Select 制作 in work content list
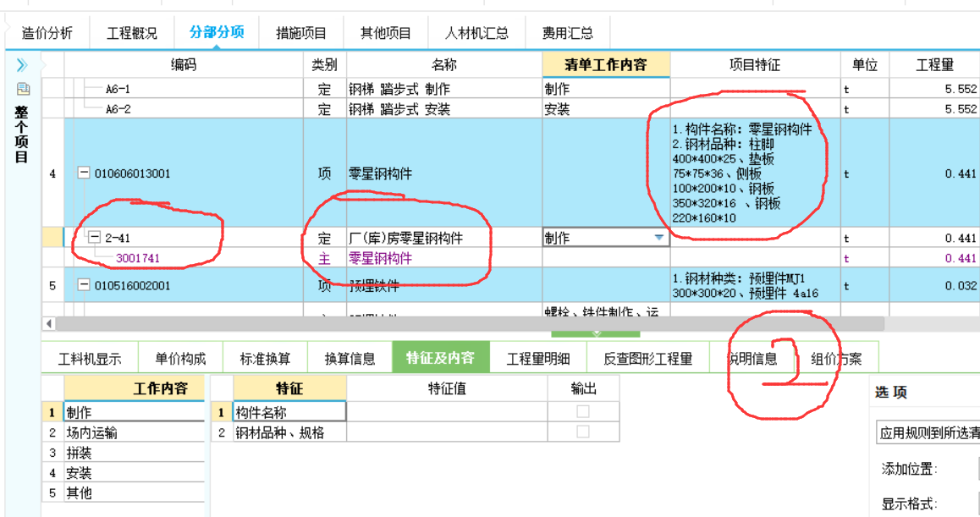Viewport: 980px width, 517px height. [x=135, y=412]
